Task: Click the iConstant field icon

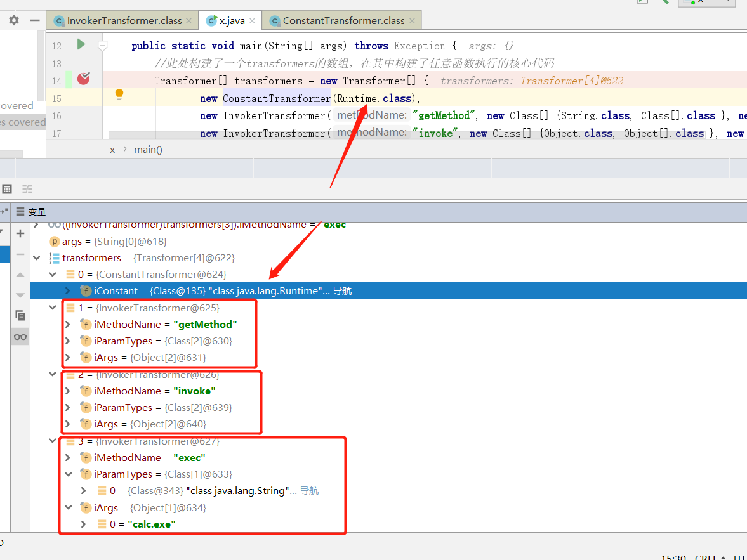Action: (x=85, y=291)
